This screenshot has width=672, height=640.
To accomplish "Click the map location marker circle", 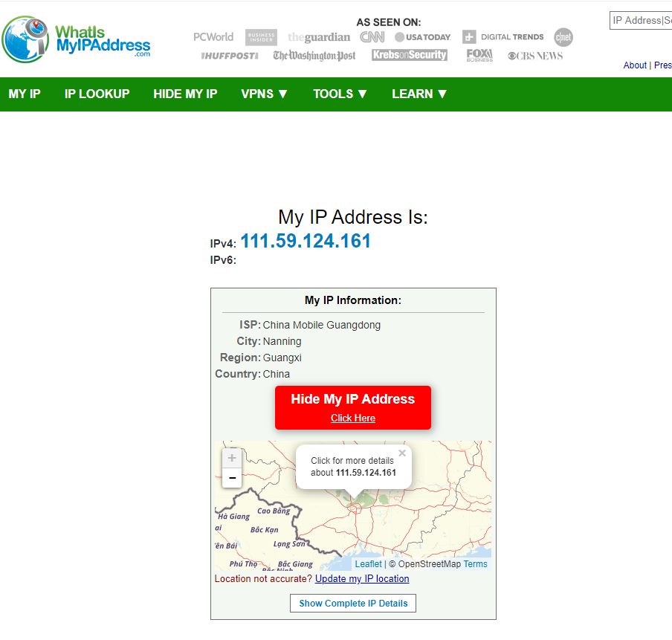I will (x=355, y=508).
